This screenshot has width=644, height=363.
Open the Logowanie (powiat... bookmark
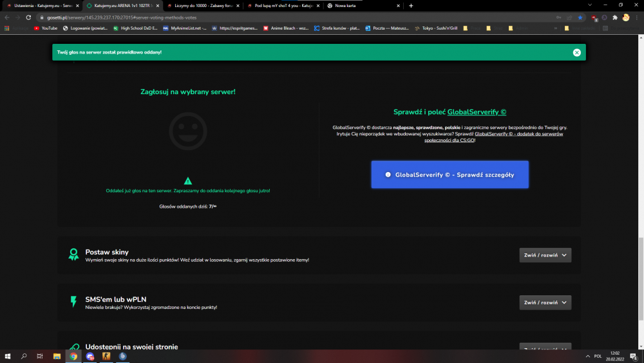pos(85,28)
